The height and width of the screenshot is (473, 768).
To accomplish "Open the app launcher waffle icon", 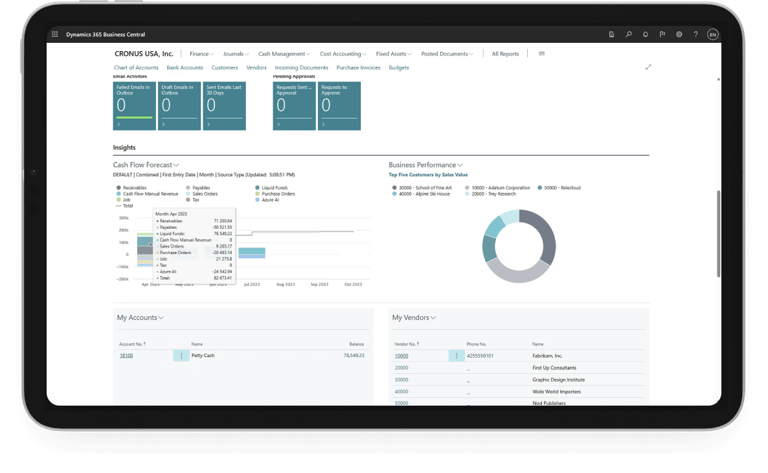I will (55, 34).
